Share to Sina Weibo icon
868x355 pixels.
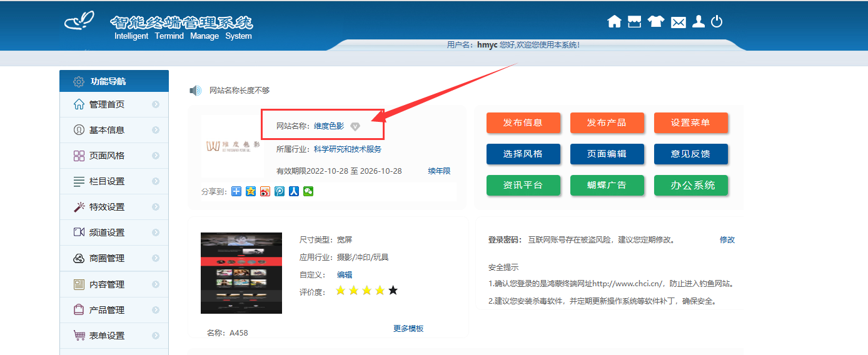pos(265,191)
